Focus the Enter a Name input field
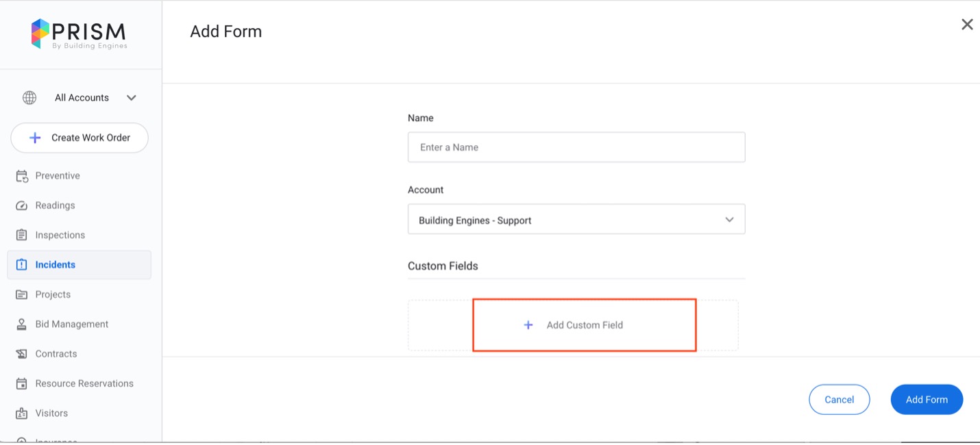980x445 pixels. point(576,147)
